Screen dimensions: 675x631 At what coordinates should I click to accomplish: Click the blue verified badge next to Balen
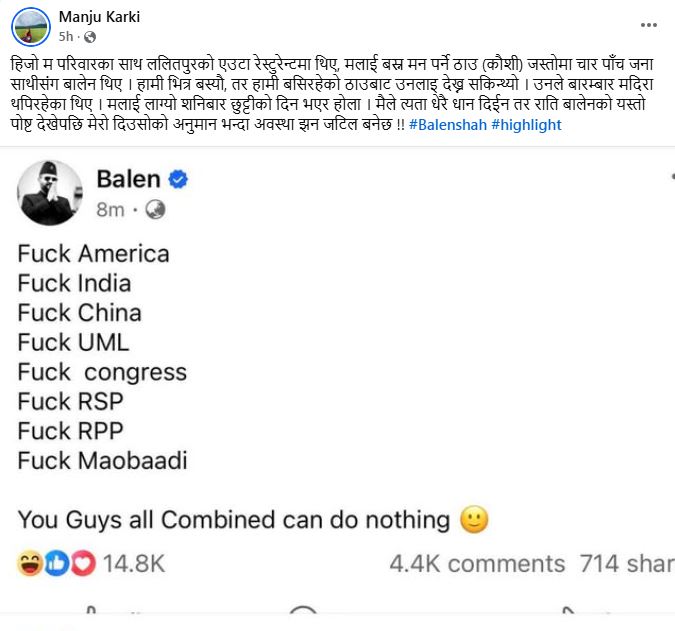[x=178, y=180]
